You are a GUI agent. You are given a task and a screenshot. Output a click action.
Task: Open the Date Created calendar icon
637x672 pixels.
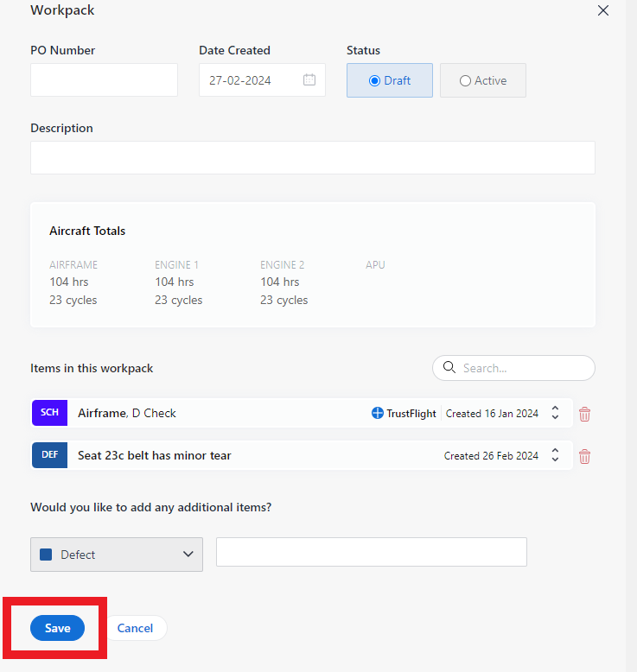(309, 80)
